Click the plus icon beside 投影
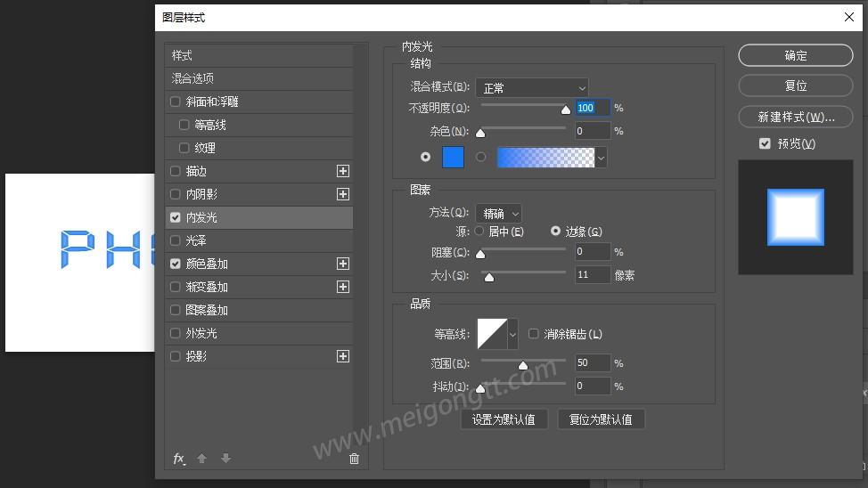This screenshot has height=488, width=868. (343, 356)
